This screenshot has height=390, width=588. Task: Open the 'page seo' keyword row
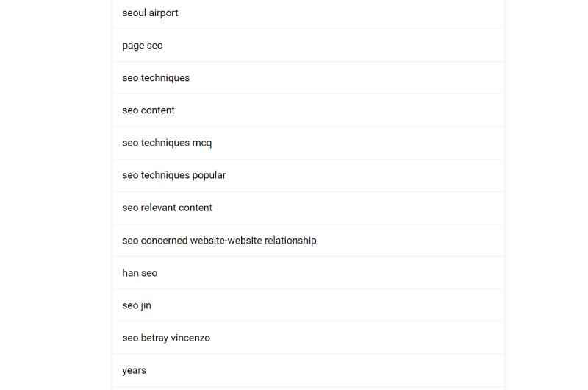tap(308, 46)
